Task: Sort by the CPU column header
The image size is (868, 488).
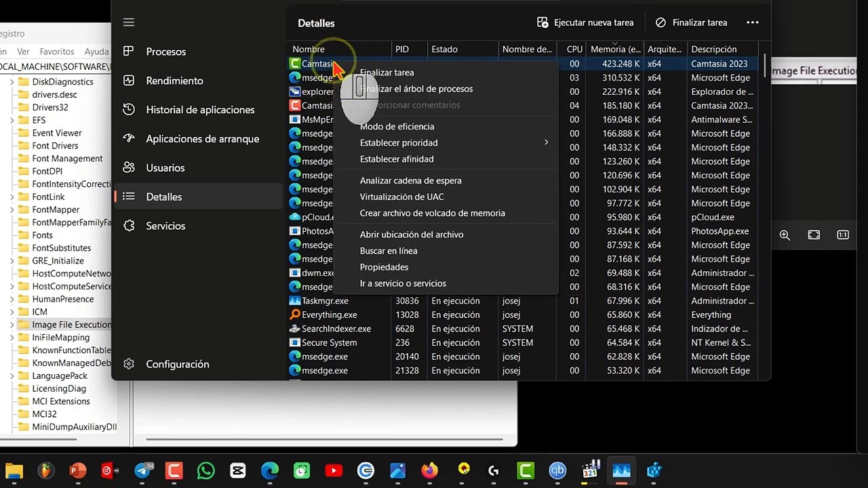Action: point(574,49)
